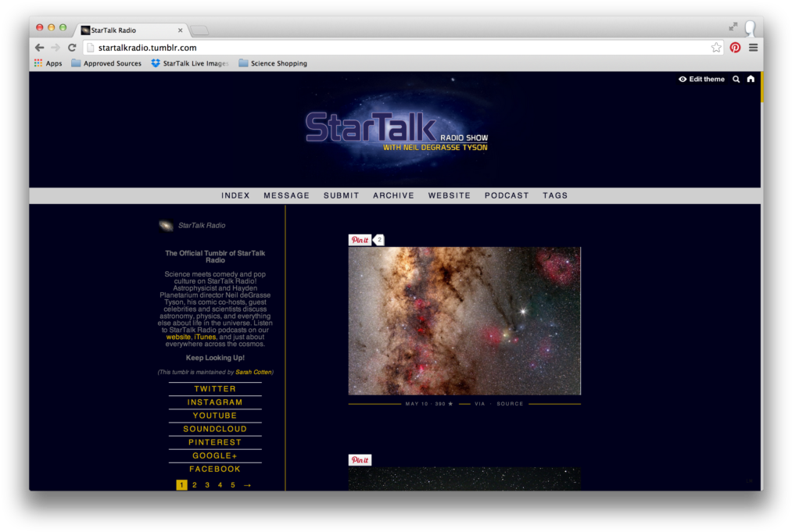Open the VIA link under photo
Image resolution: width=792 pixels, height=532 pixels.
(x=480, y=404)
